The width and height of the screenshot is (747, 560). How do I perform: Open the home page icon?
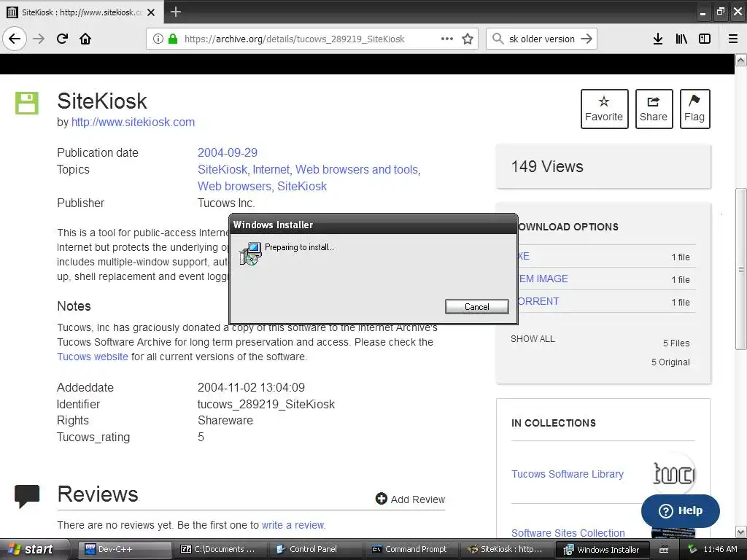[x=85, y=39]
